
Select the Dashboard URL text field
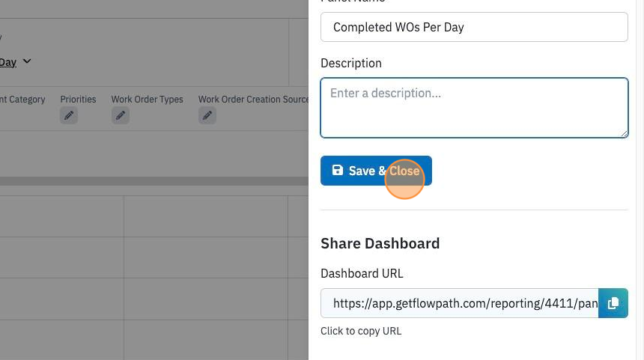click(459, 303)
